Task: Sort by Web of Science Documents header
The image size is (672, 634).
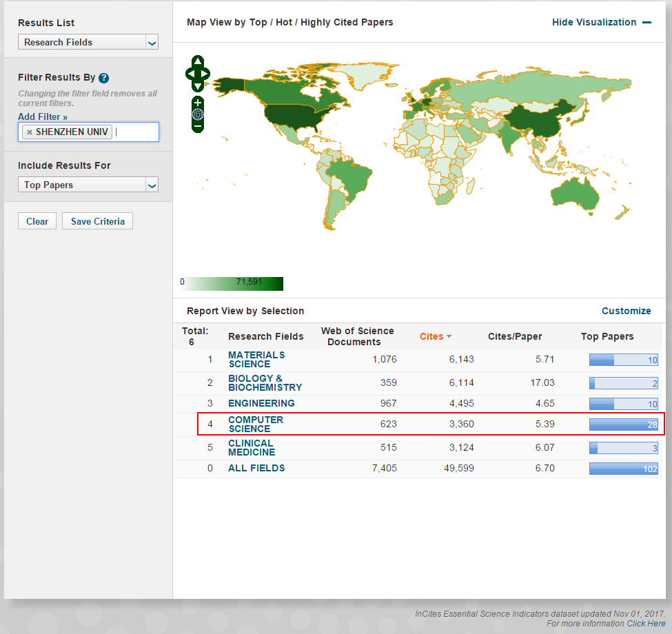Action: [357, 337]
